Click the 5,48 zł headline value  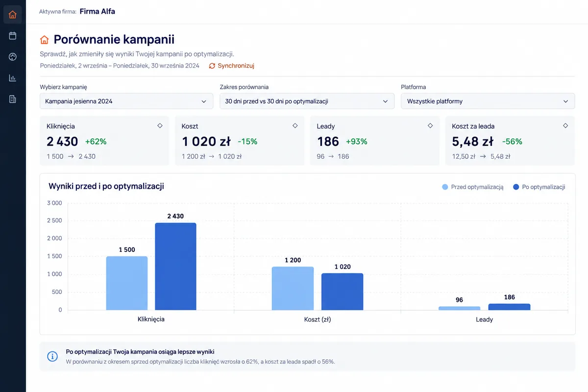pyautogui.click(x=472, y=142)
